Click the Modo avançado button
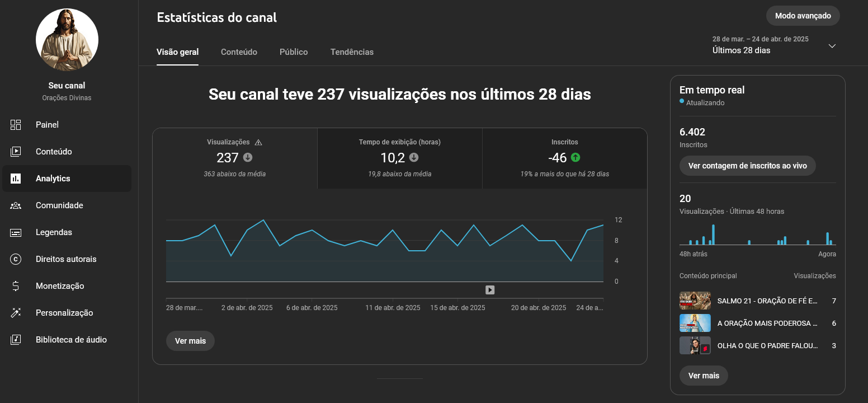This screenshot has width=868, height=403. 803,16
